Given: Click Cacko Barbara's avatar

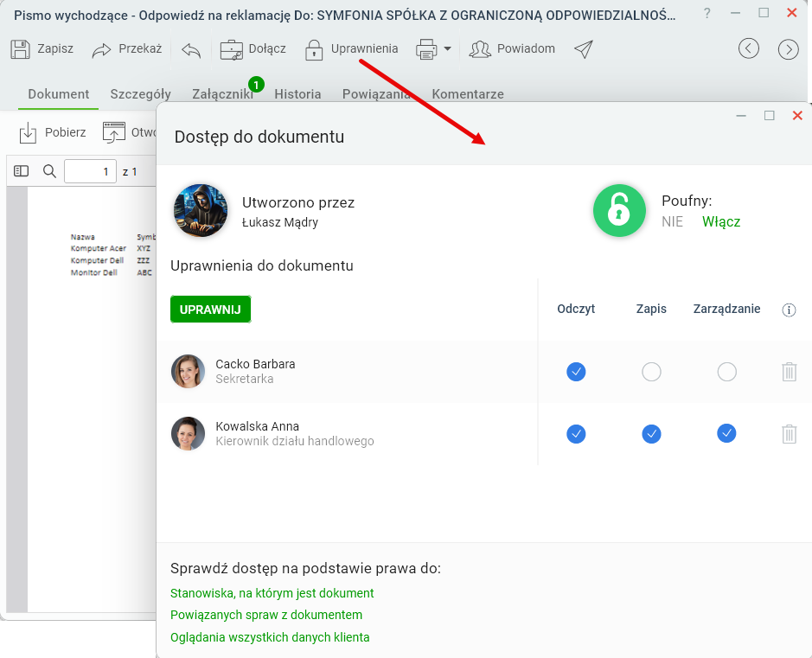Looking at the screenshot, I should [x=188, y=371].
